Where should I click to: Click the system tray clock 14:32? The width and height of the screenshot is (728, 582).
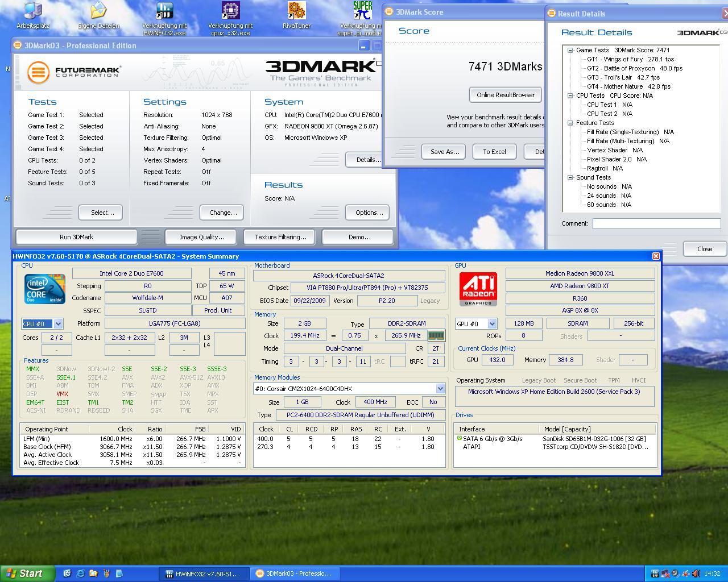pyautogui.click(x=712, y=573)
